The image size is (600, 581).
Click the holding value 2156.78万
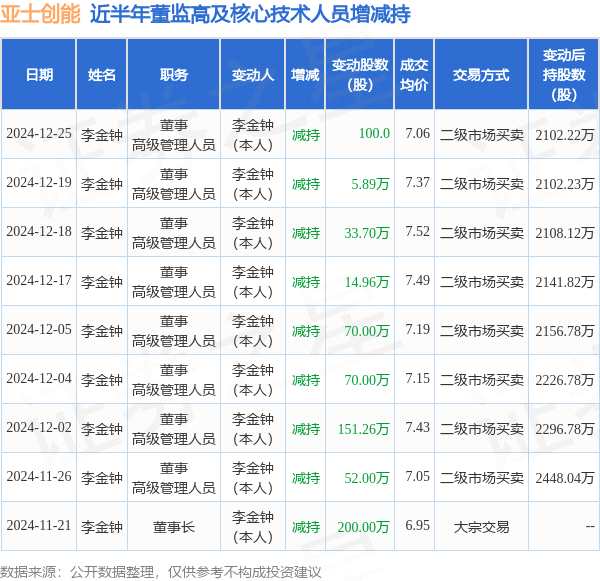(x=564, y=331)
